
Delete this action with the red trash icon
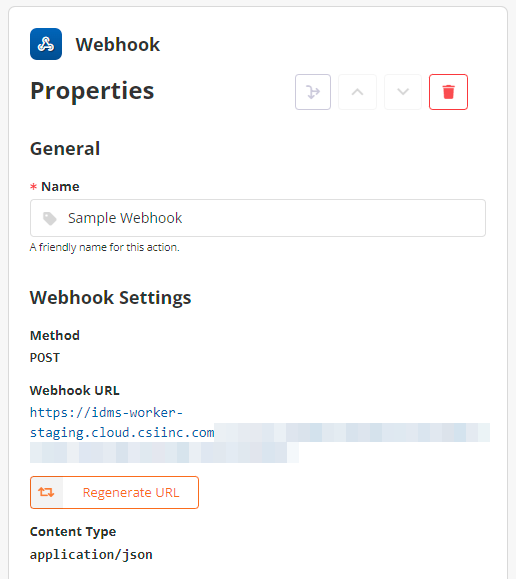coord(448,92)
